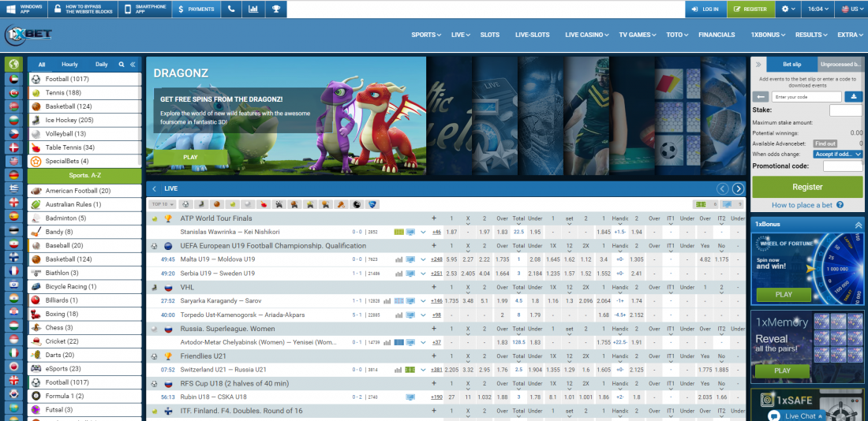Filter live events by ice hockey icon
The image size is (868, 421).
pyautogui.click(x=201, y=205)
